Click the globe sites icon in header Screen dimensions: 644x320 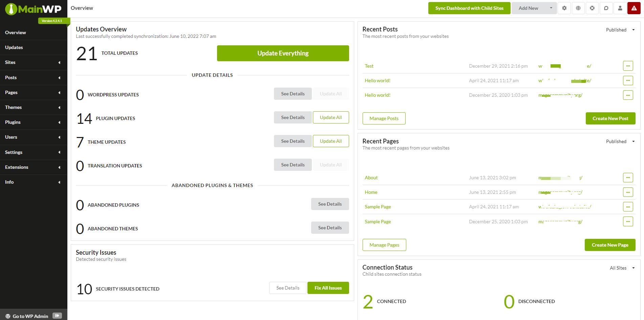tap(578, 8)
